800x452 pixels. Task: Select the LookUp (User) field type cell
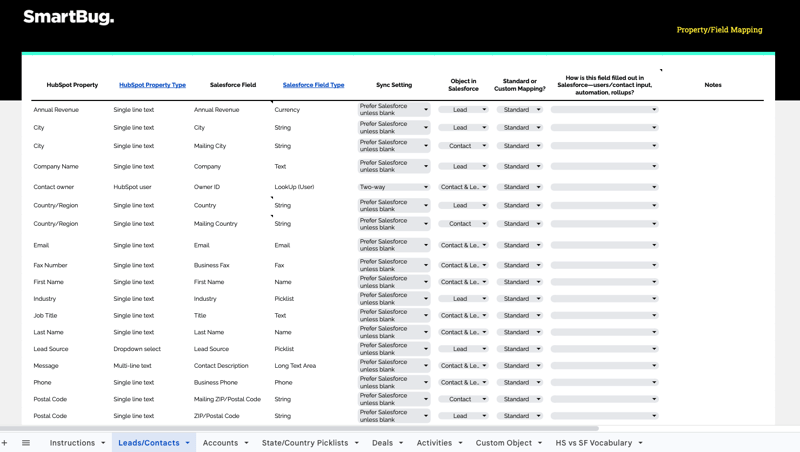pyautogui.click(x=294, y=187)
